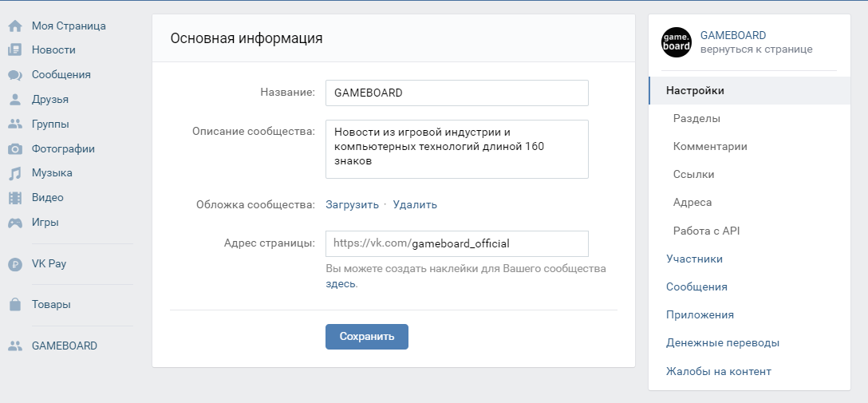Image resolution: width=868 pixels, height=403 pixels.
Task: Open the Games controller icon
Action: click(14, 223)
